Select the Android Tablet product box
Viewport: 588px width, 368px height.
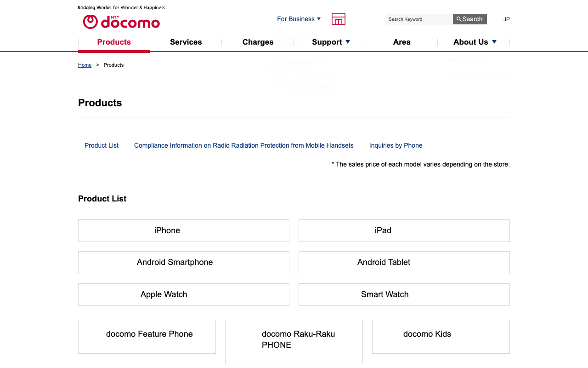[404, 262]
